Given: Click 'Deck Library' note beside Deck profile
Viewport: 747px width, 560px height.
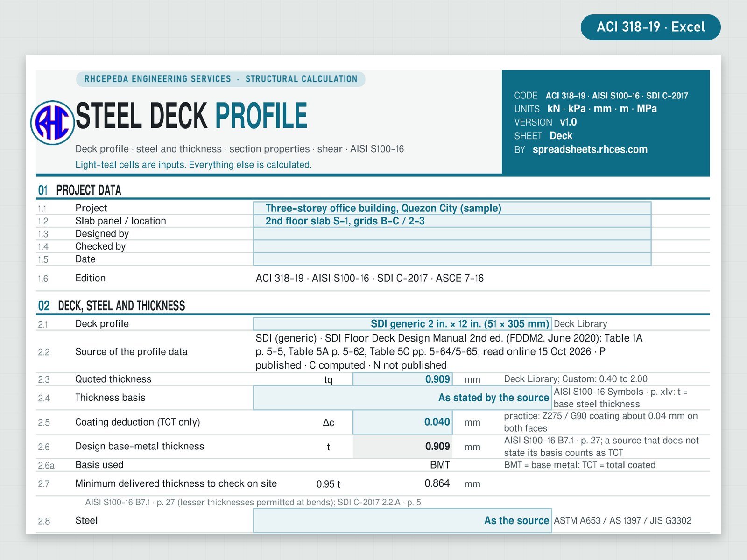Looking at the screenshot, I should [580, 324].
